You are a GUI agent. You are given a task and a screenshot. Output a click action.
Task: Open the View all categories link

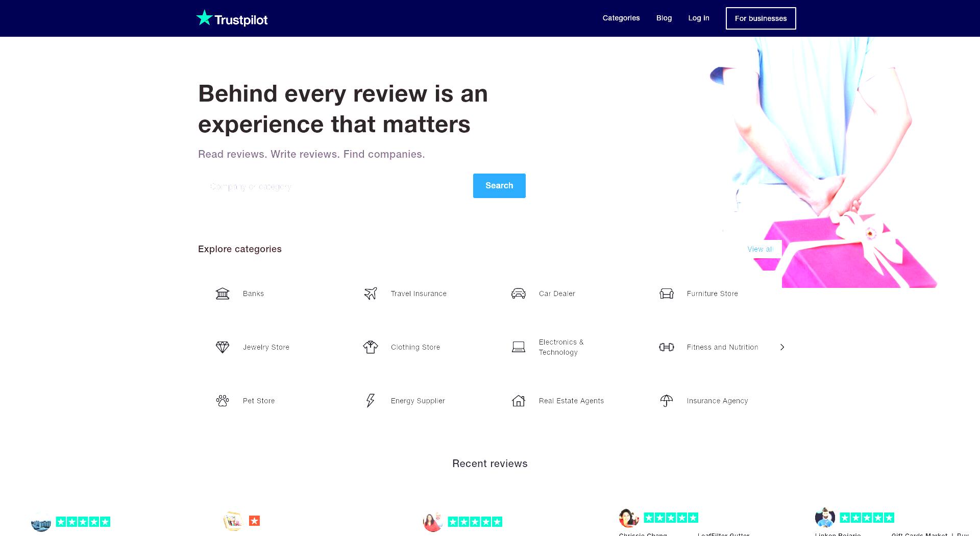760,249
